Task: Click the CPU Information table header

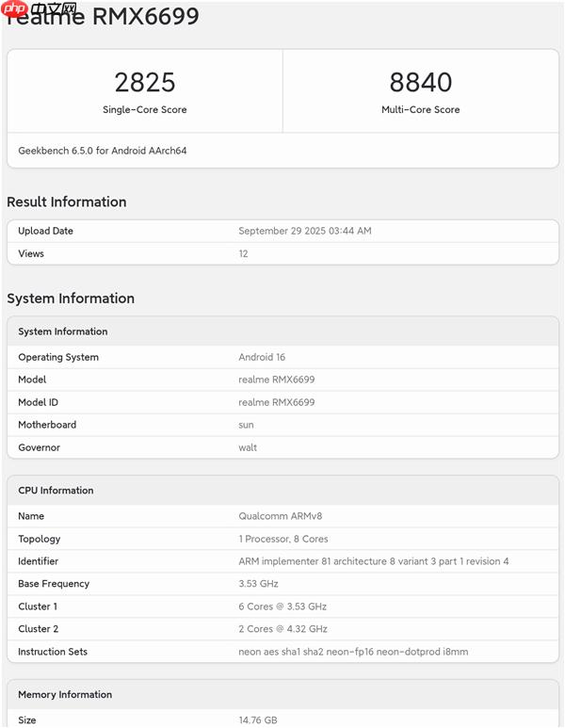Action: (56, 491)
